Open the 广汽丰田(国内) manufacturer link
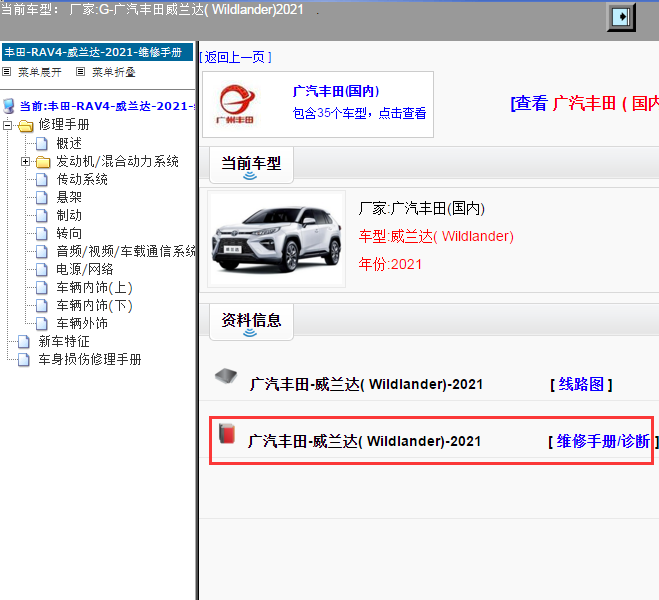Image resolution: width=659 pixels, height=600 pixels. pos(336,91)
